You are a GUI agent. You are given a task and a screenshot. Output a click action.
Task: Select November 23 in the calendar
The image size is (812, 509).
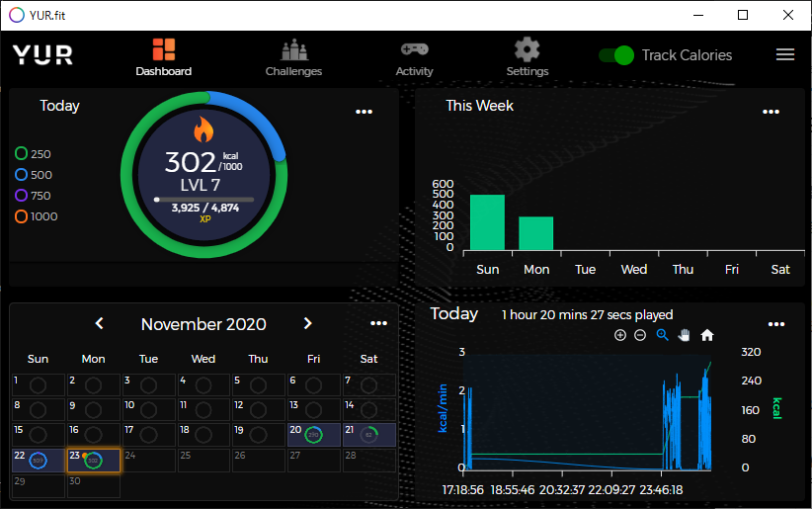pos(94,461)
